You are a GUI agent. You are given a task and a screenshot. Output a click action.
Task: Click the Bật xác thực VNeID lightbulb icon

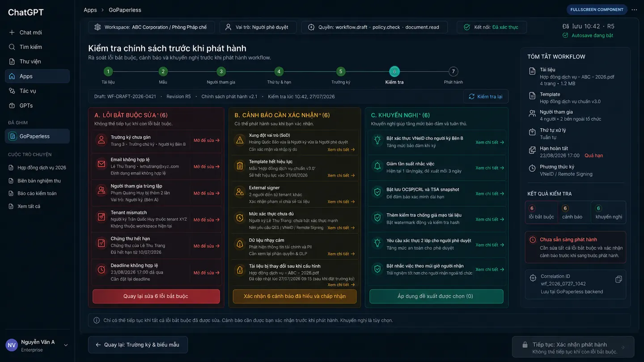coord(377,140)
